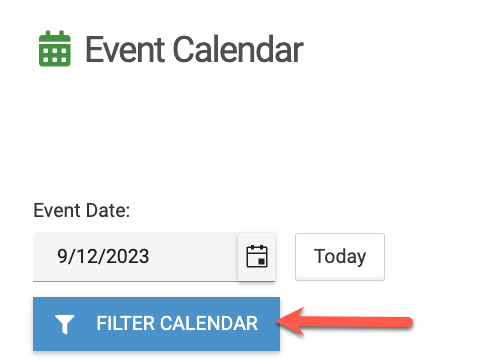Click the Event Date: label
The width and height of the screenshot is (503, 363).
pos(82,211)
